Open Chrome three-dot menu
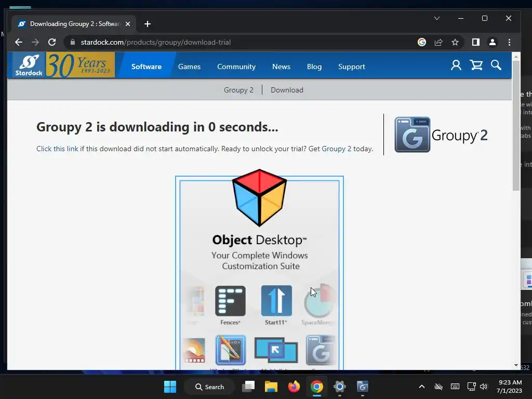The width and height of the screenshot is (532, 399). tap(509, 42)
